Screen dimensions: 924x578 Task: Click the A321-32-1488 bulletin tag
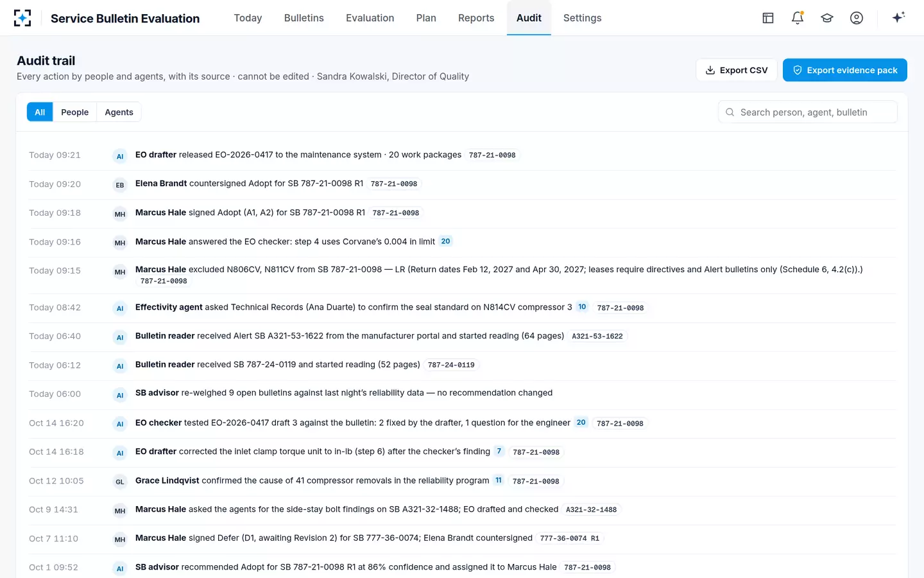(x=591, y=510)
